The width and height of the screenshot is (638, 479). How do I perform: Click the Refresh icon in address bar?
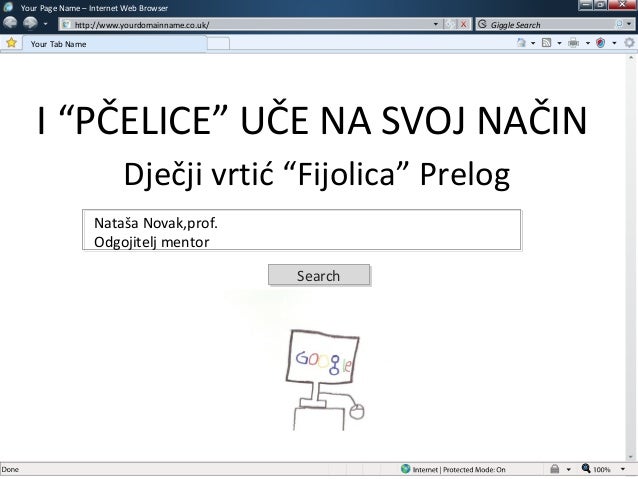click(450, 24)
